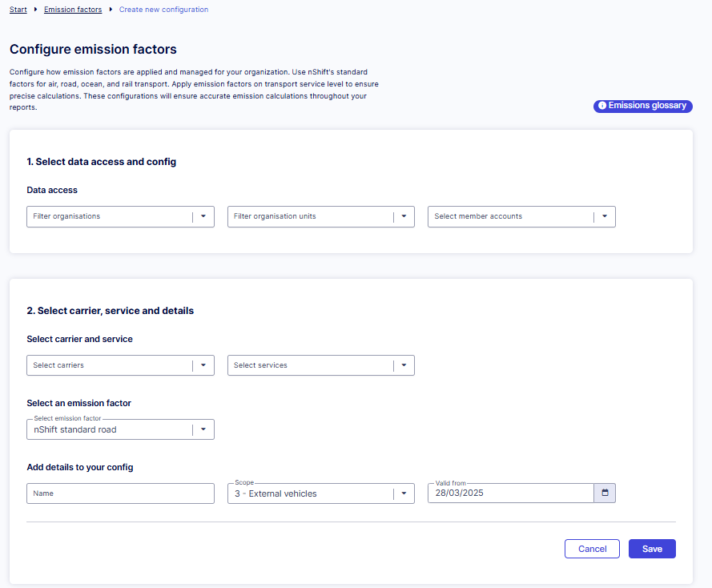Go to Start breadcrumb link
The width and height of the screenshot is (712, 588).
[x=18, y=10]
